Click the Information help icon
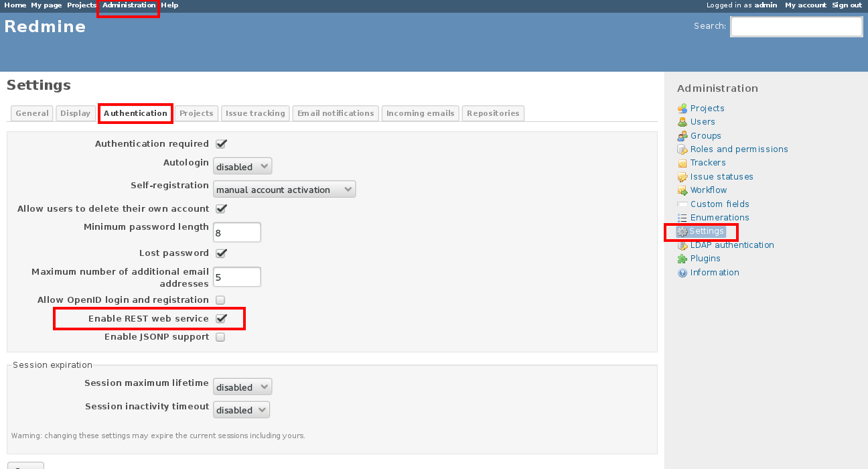The height and width of the screenshot is (469, 868). coord(682,273)
